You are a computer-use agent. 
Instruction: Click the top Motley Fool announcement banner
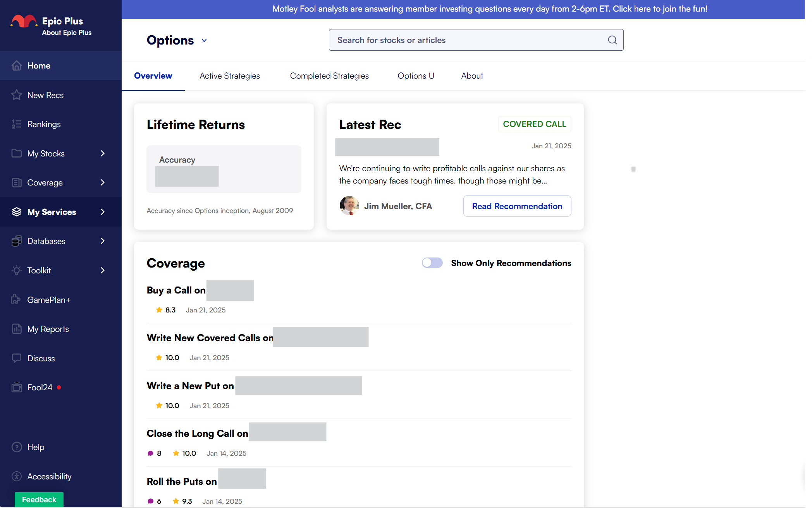(x=490, y=9)
